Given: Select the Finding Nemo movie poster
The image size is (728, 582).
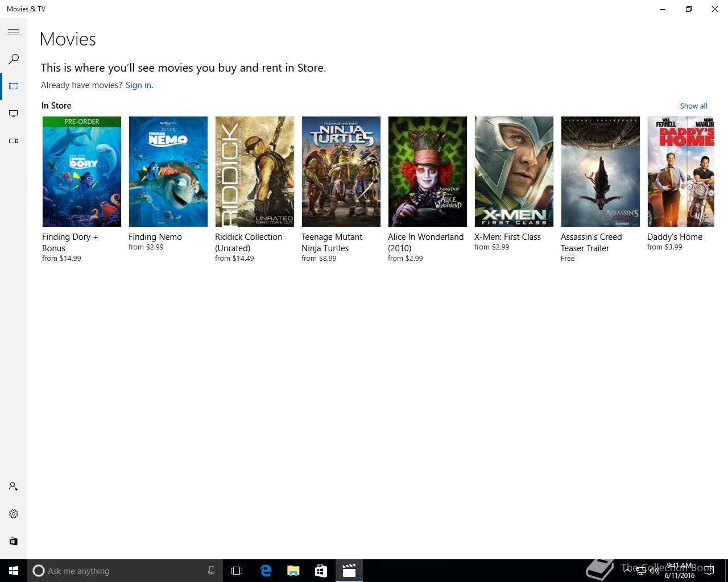Looking at the screenshot, I should (168, 172).
